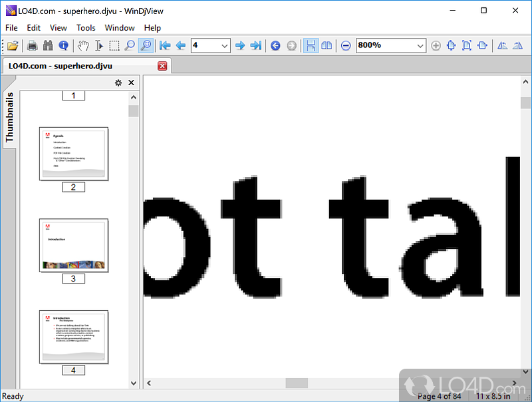Close the superhero.djvu tab with red X

point(162,66)
